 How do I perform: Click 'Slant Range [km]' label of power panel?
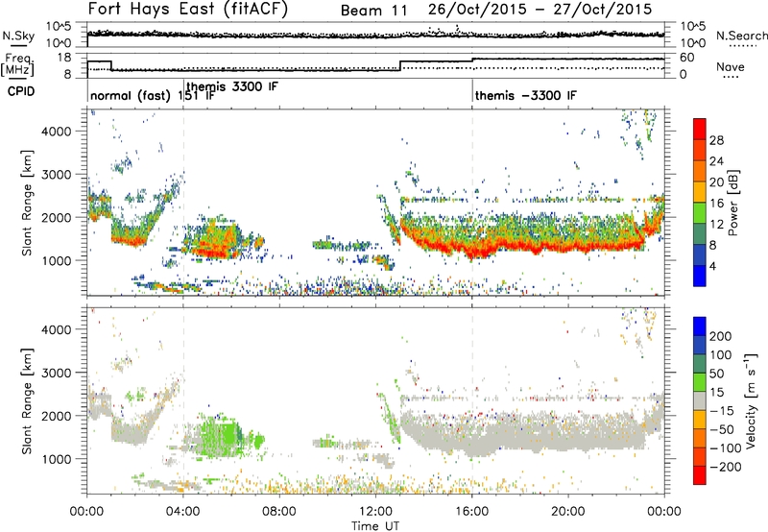point(27,203)
